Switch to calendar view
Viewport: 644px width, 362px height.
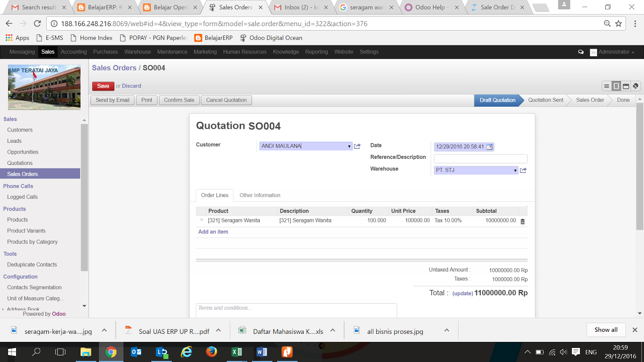coord(626,86)
